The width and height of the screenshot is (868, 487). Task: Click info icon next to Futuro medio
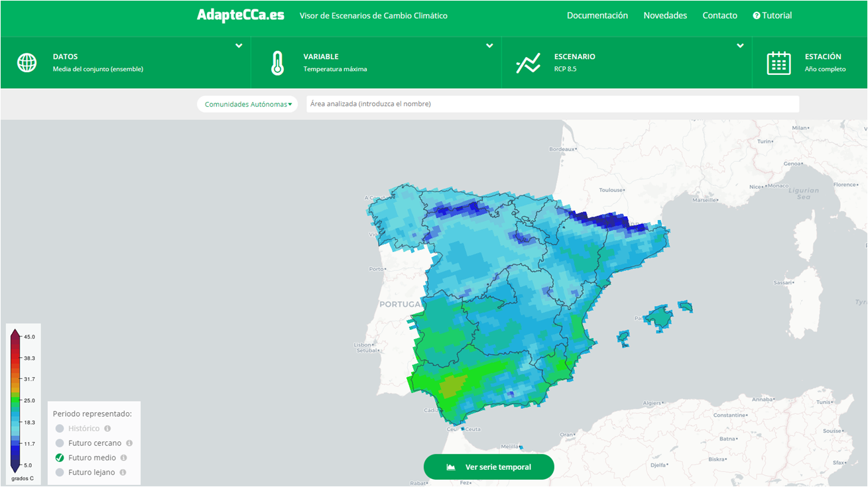[123, 458]
